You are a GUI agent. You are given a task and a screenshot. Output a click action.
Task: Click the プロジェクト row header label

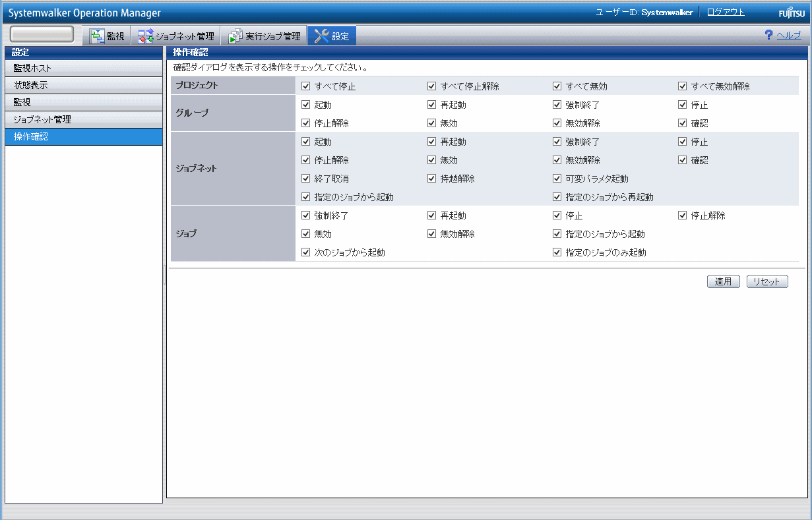click(x=197, y=85)
